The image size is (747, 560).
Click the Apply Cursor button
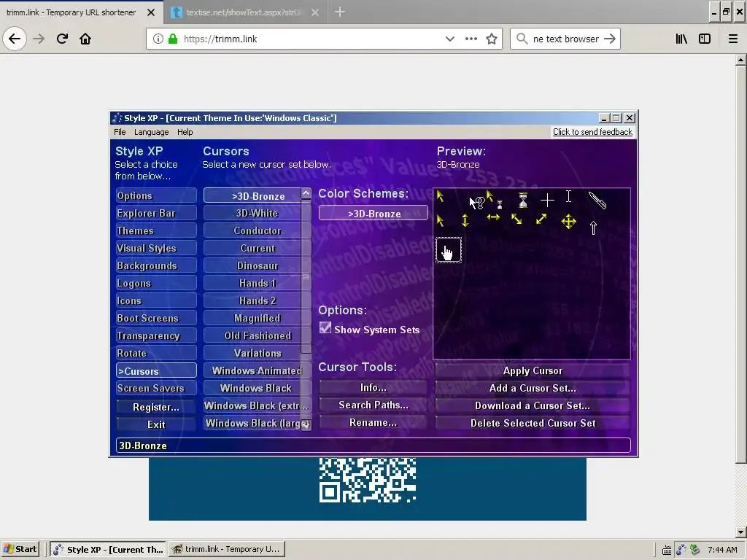tap(533, 370)
